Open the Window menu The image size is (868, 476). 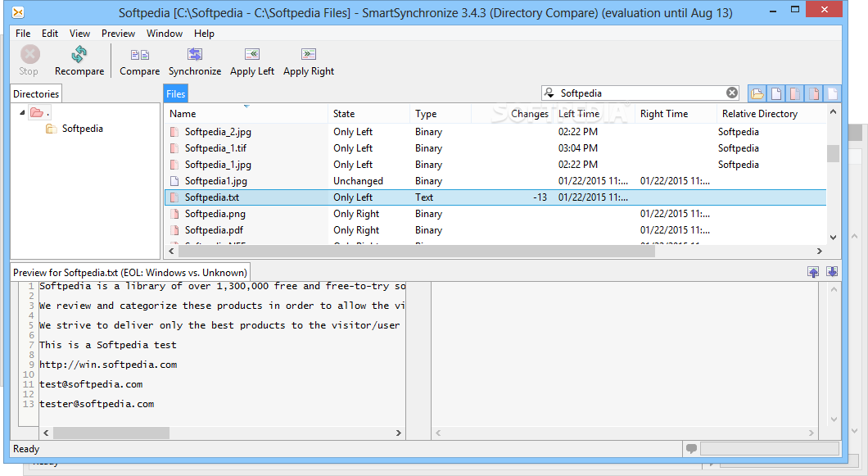[x=165, y=34]
